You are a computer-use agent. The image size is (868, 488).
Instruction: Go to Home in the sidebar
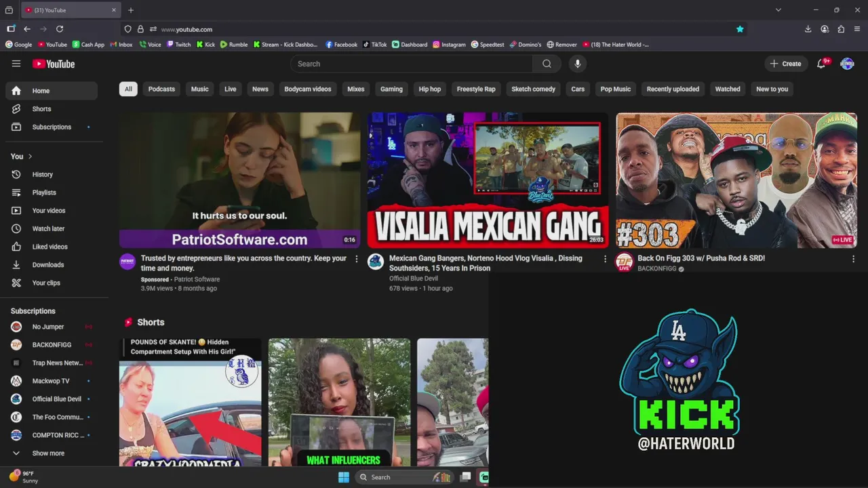tap(52, 91)
